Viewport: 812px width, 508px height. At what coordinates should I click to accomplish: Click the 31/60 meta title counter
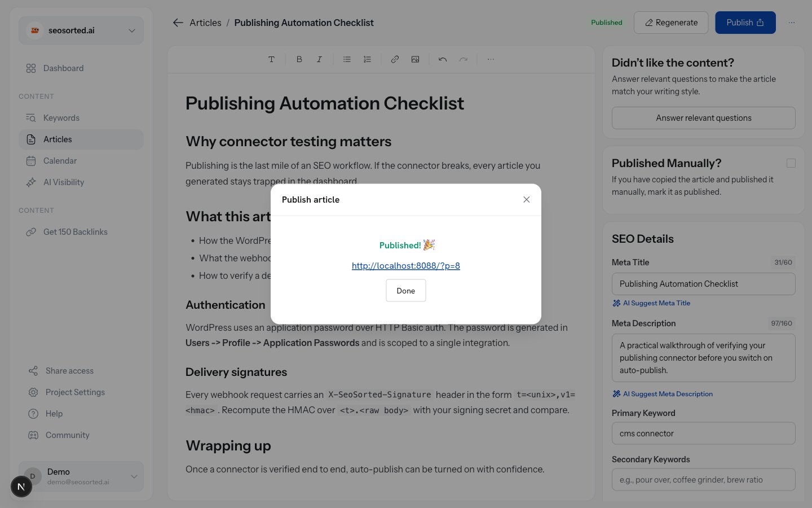(783, 262)
